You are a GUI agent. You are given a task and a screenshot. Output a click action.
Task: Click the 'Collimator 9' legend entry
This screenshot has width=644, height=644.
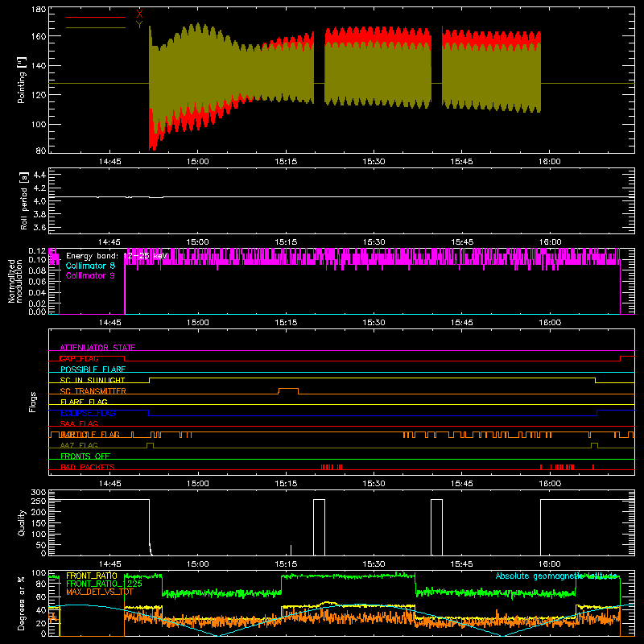(90, 275)
